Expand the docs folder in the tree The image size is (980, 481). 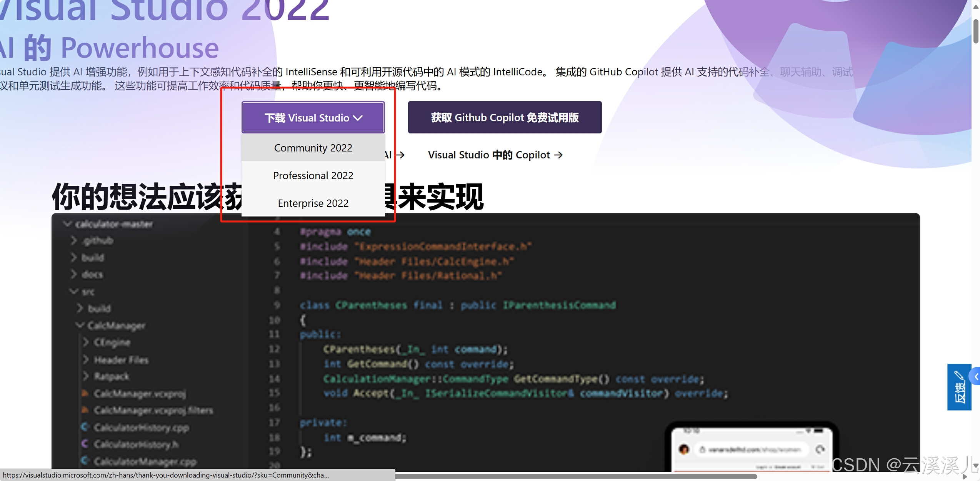(x=74, y=274)
